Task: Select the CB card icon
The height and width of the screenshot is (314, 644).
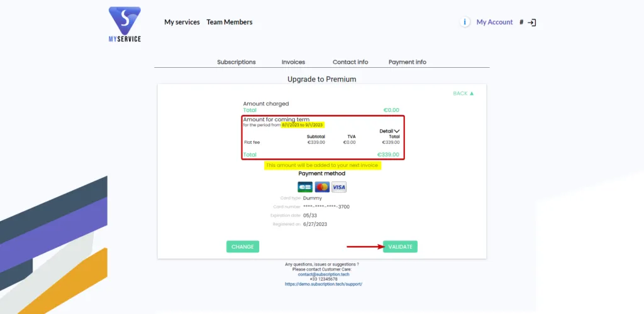Action: point(305,187)
